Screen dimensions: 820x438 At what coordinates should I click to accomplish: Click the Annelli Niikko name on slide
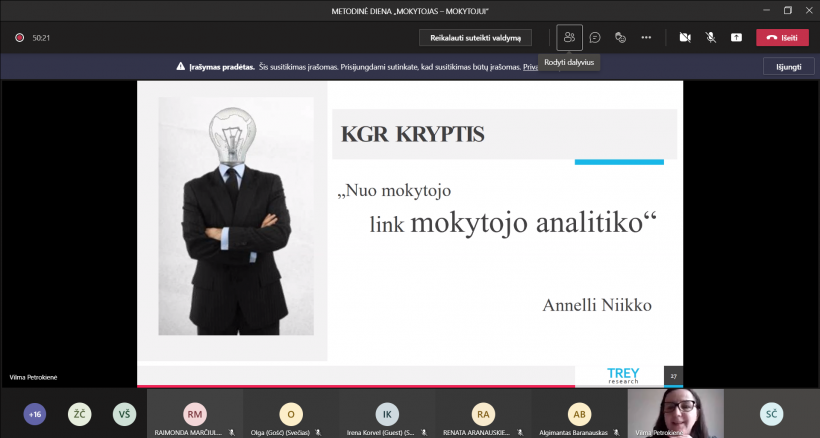coord(597,305)
